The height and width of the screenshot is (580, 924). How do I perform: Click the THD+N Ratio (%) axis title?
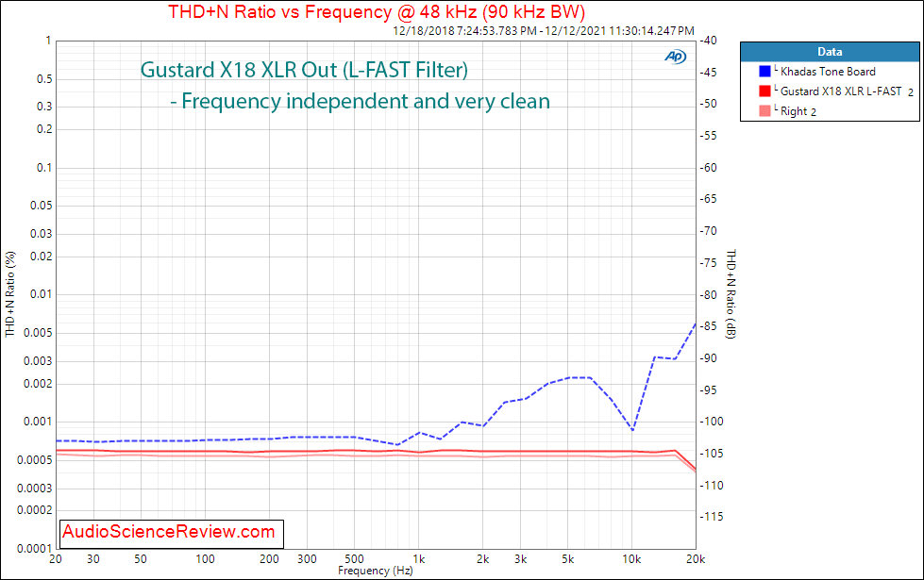(10, 294)
